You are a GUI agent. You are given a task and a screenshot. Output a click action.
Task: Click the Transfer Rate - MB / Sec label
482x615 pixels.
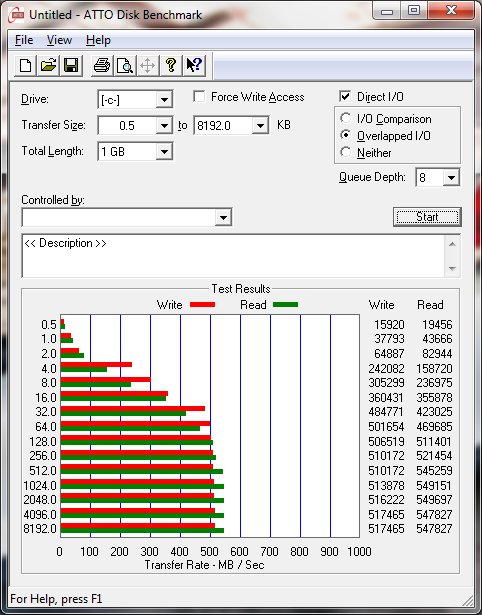click(204, 565)
